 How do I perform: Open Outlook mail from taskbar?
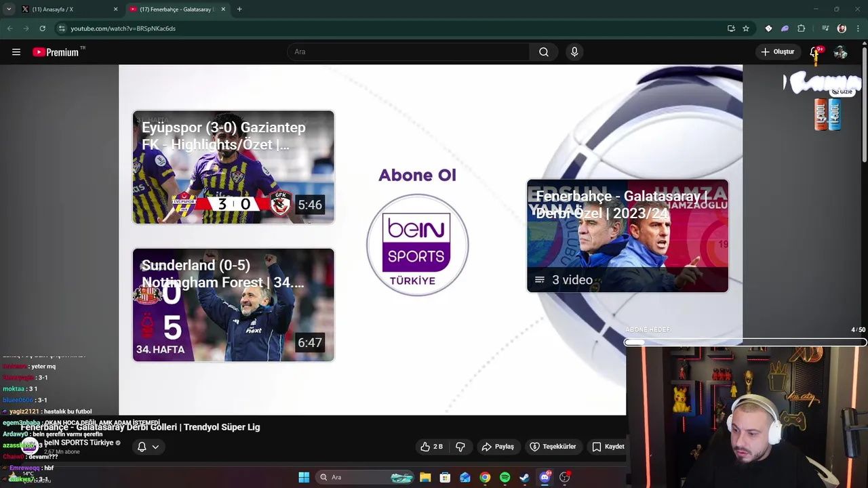click(x=465, y=477)
